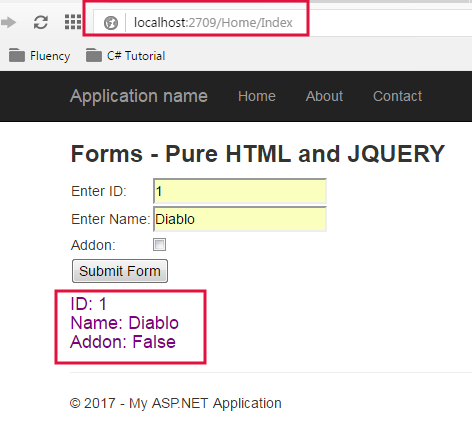Screen dimensions: 472x439
Task: Open the Fluency bookmarks folder
Action: click(40, 56)
